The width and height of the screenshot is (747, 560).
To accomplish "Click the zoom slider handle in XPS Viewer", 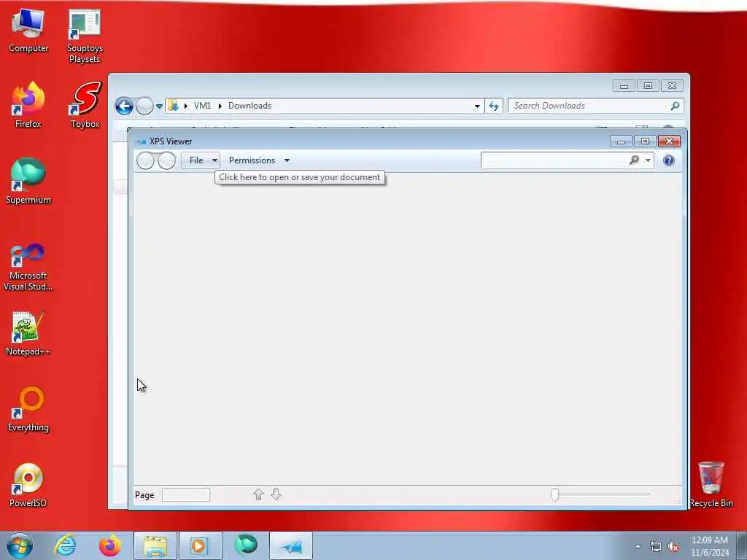I will click(555, 495).
